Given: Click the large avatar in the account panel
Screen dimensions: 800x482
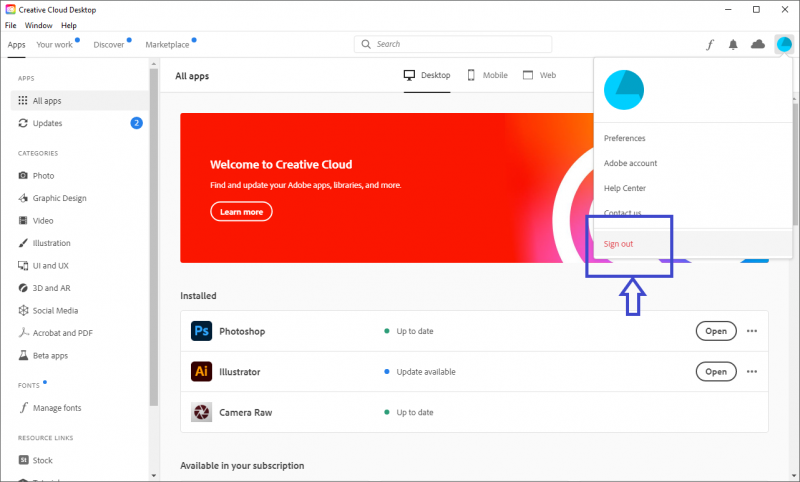Looking at the screenshot, I should pyautogui.click(x=623, y=90).
